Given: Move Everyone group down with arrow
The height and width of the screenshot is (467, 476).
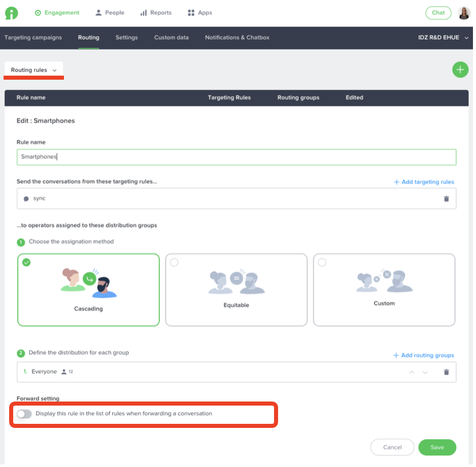Looking at the screenshot, I should (x=425, y=372).
